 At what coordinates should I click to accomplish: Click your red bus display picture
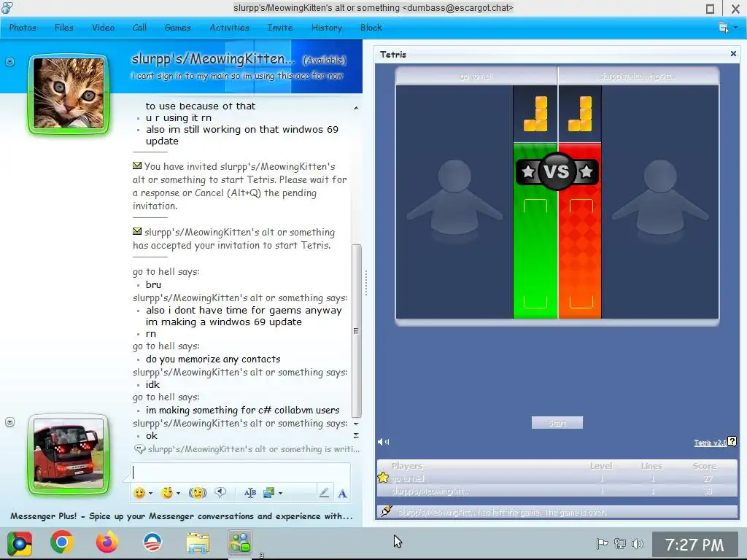pos(69,454)
